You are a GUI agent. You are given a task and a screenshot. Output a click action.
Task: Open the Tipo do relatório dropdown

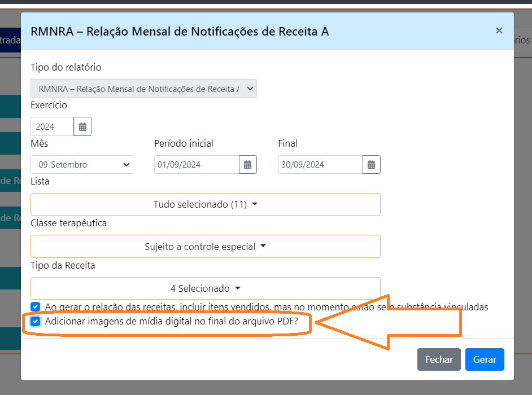[x=143, y=89]
